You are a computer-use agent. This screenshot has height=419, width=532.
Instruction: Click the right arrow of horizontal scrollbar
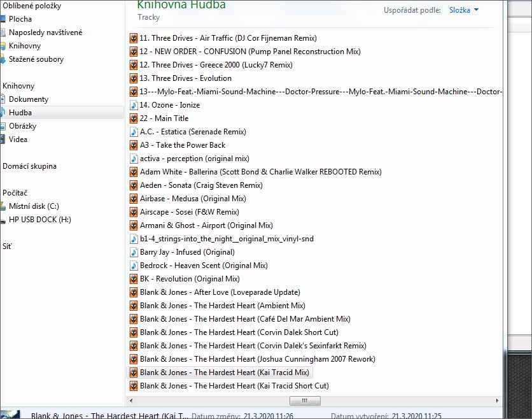[x=498, y=401]
